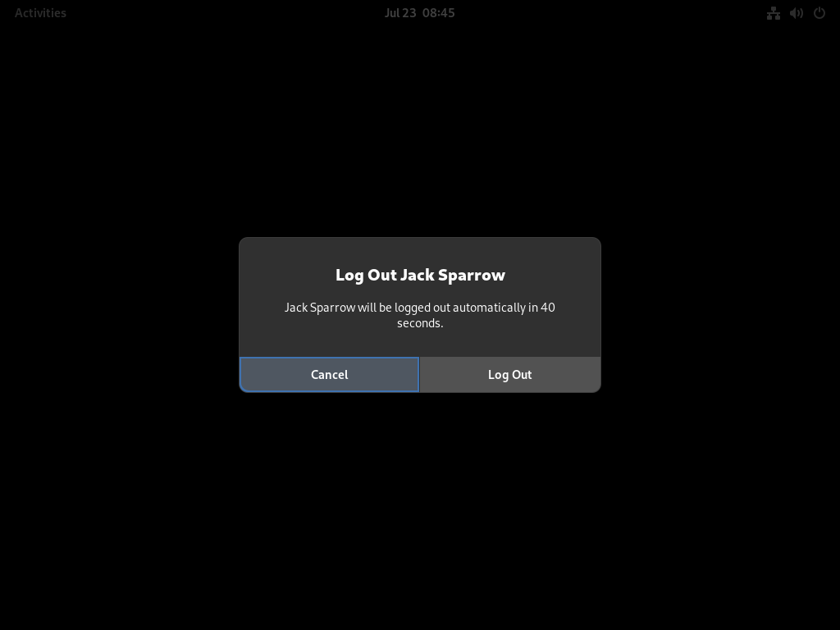Open the clock and calendar menu
This screenshot has width=840, height=630.
click(x=419, y=13)
